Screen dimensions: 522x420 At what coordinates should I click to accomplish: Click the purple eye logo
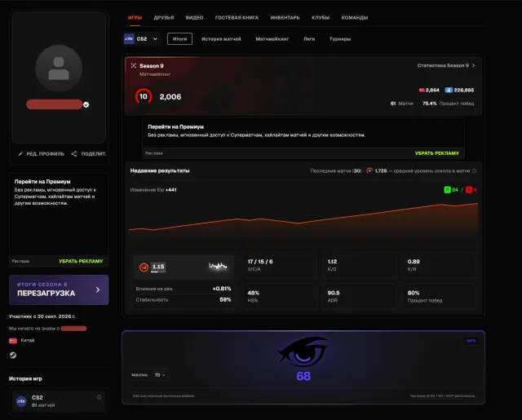point(303,351)
